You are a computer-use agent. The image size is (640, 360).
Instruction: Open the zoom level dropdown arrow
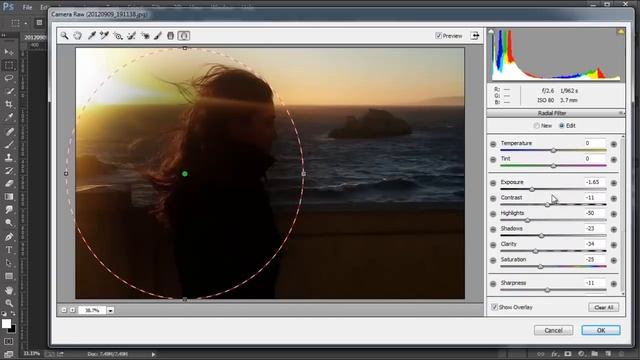coord(110,310)
